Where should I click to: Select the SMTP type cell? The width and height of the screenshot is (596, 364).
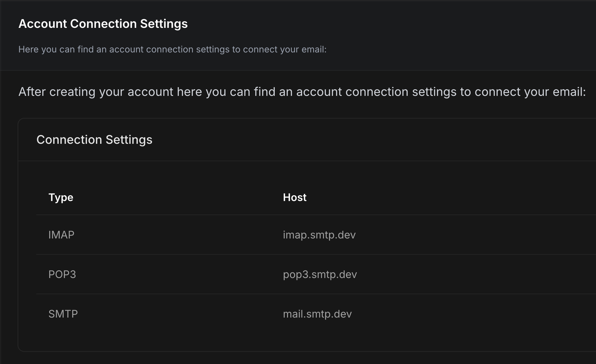[x=63, y=314]
